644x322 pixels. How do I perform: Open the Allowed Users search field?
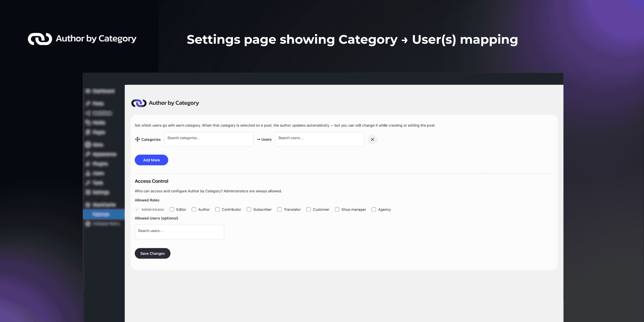tap(179, 232)
